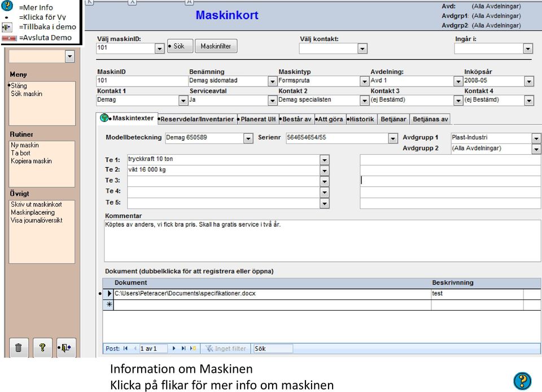542x392 pixels.
Task: Click the Sök field in record navigator
Action: 273,349
